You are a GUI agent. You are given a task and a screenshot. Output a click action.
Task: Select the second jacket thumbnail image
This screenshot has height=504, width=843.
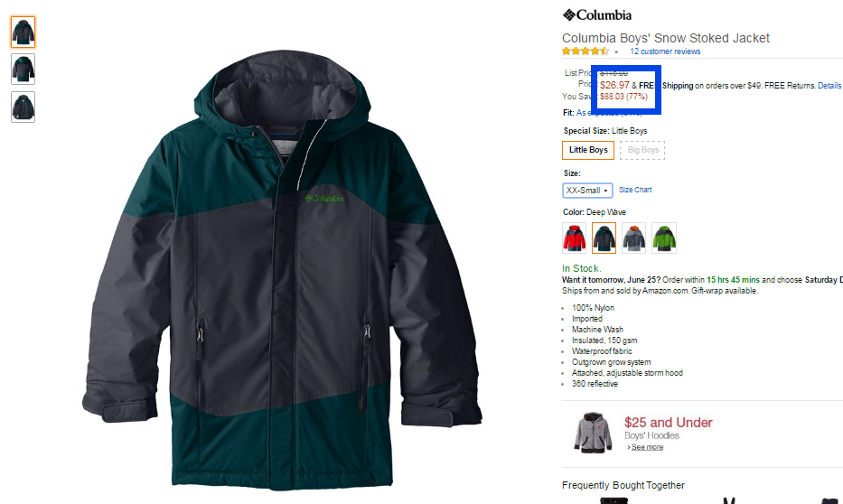(23, 70)
